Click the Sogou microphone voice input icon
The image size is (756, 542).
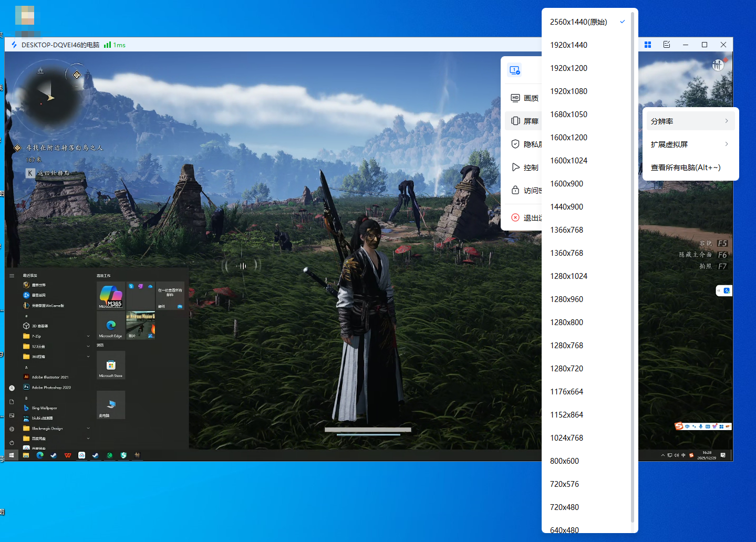click(701, 426)
